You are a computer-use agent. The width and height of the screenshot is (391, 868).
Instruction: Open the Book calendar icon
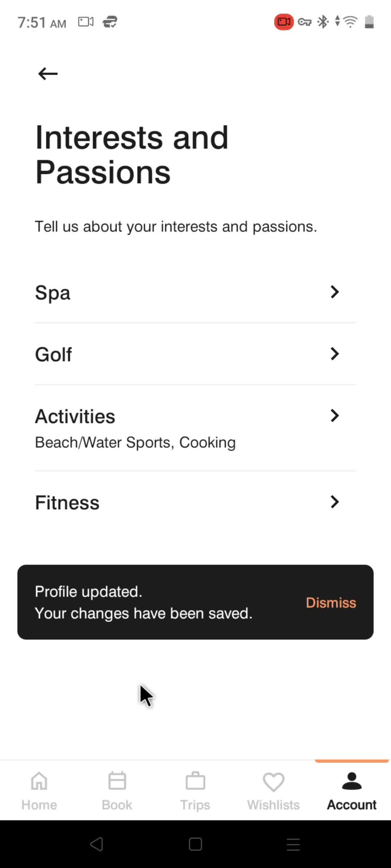[117, 781]
